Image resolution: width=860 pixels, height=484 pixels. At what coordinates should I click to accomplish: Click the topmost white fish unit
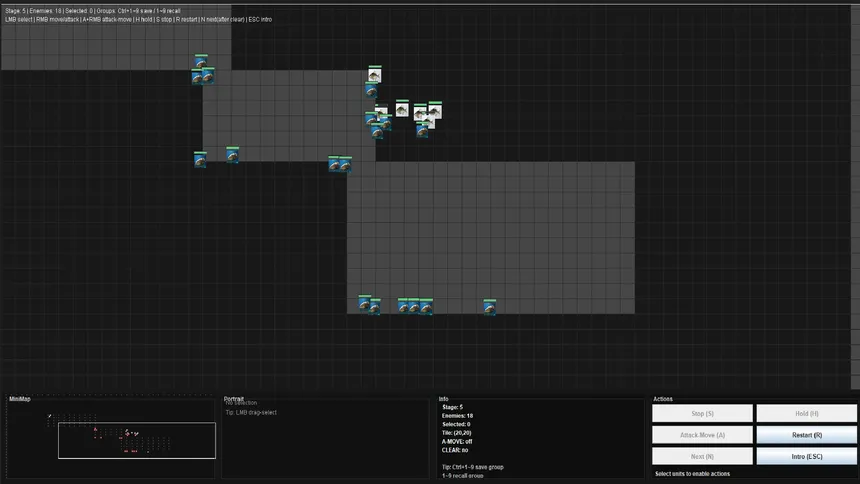point(374,75)
